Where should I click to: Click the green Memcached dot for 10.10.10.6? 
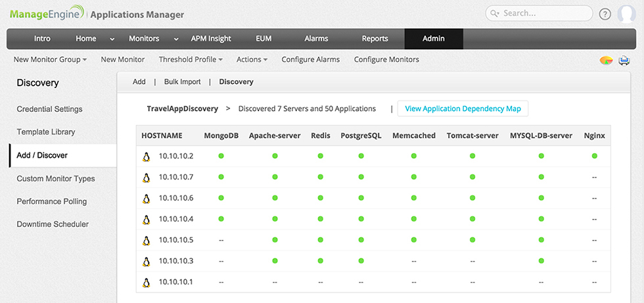413,198
